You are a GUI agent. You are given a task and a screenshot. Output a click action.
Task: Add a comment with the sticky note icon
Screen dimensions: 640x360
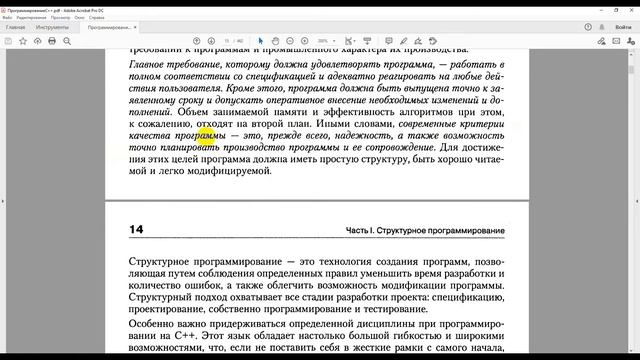(x=389, y=41)
